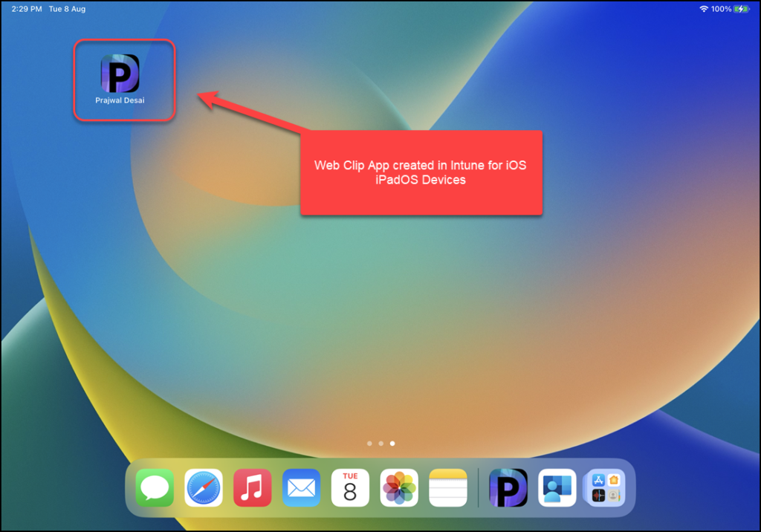Tap the Wi-Fi status icon
The height and width of the screenshot is (532, 761).
(703, 9)
